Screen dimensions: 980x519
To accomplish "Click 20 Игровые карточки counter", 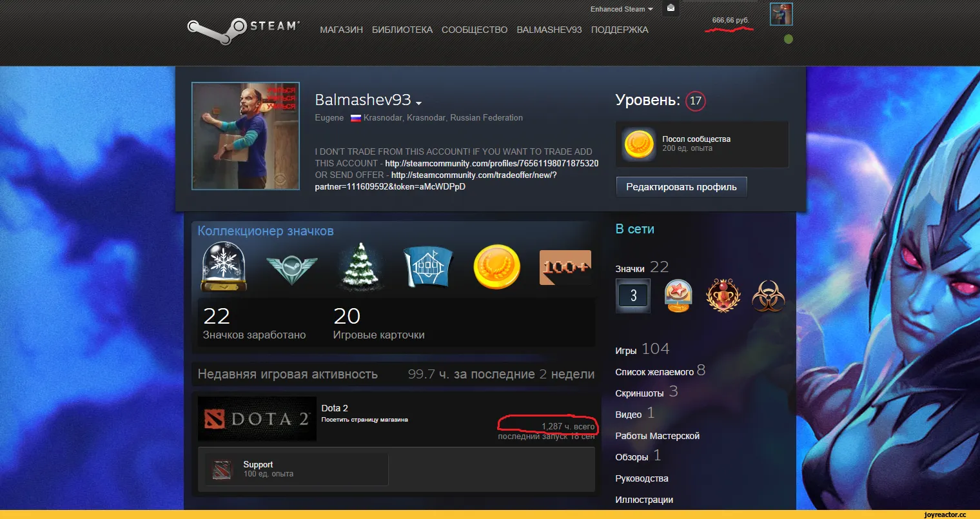I will [x=378, y=323].
